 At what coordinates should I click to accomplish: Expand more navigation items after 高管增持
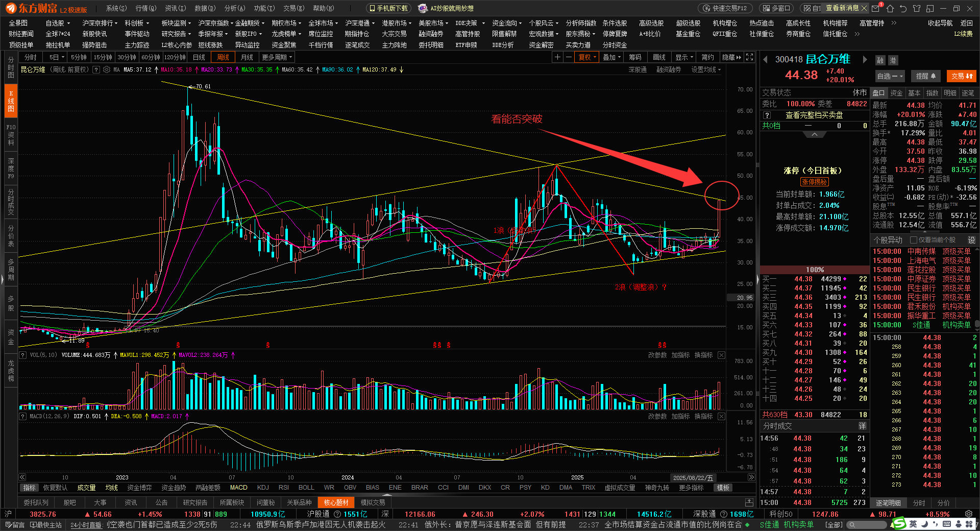pos(894,23)
